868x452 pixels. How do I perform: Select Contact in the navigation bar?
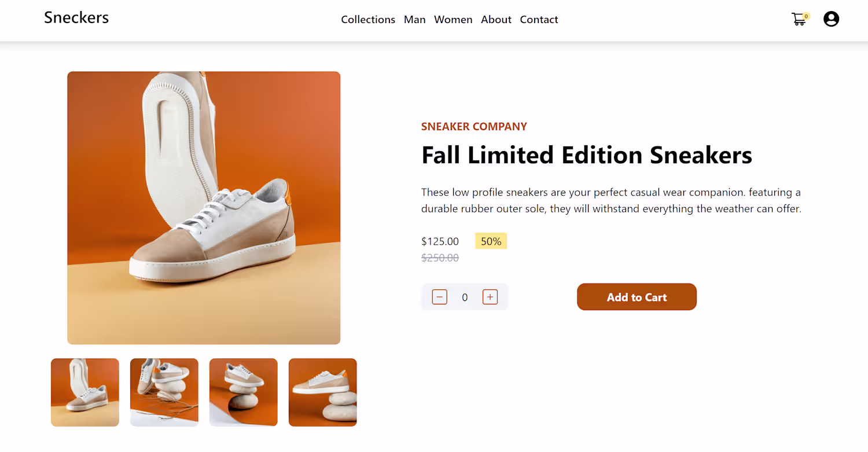539,20
